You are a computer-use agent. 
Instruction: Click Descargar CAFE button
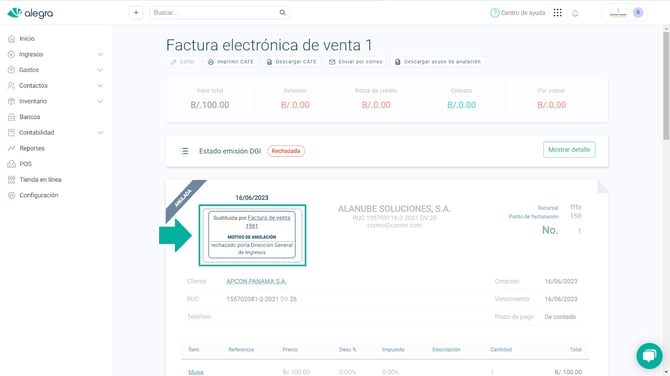coord(291,62)
